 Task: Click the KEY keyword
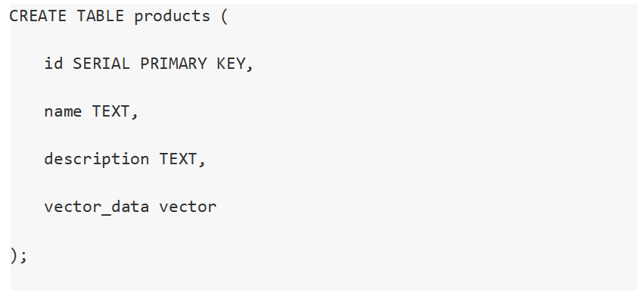pos(231,64)
